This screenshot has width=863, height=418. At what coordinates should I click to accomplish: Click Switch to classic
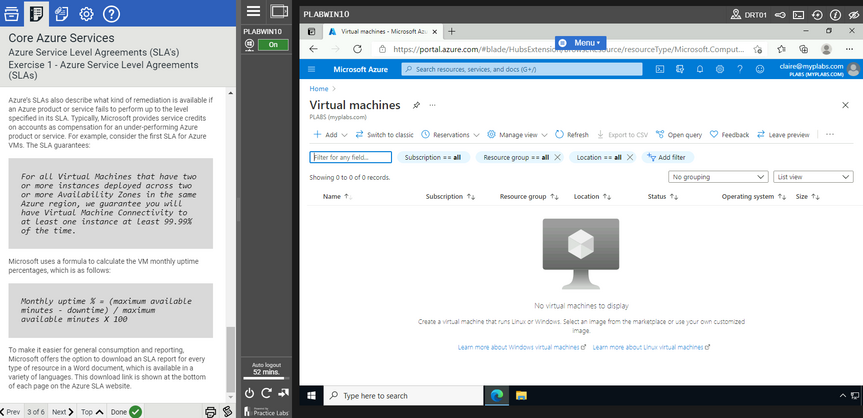click(384, 134)
